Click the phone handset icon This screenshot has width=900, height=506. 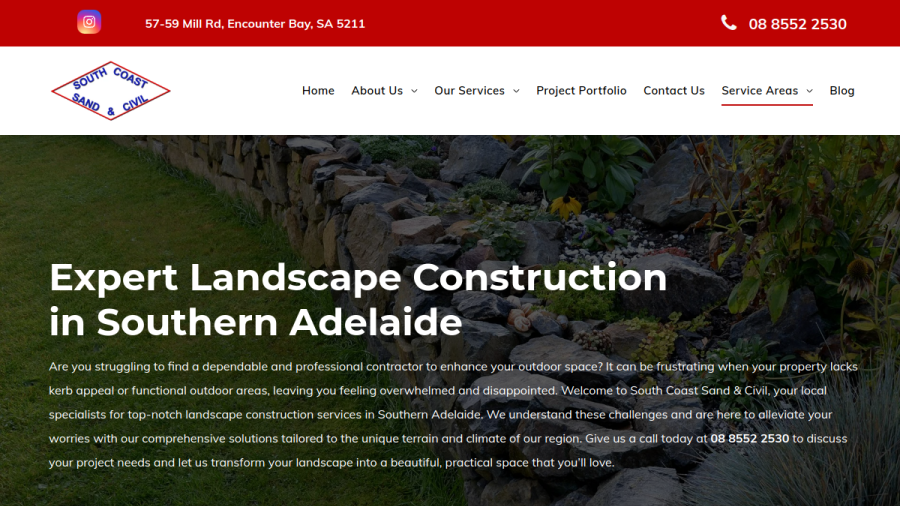pos(728,23)
